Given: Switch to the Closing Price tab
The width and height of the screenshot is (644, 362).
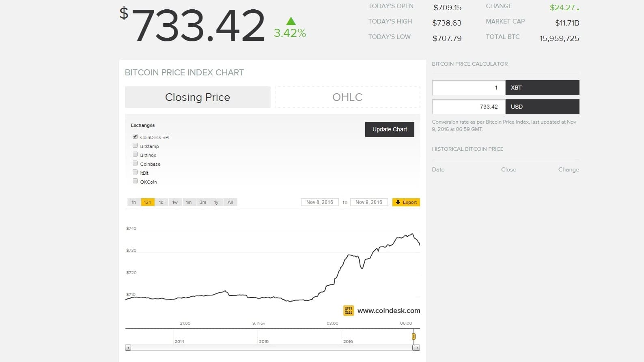Looking at the screenshot, I should pos(198,97).
